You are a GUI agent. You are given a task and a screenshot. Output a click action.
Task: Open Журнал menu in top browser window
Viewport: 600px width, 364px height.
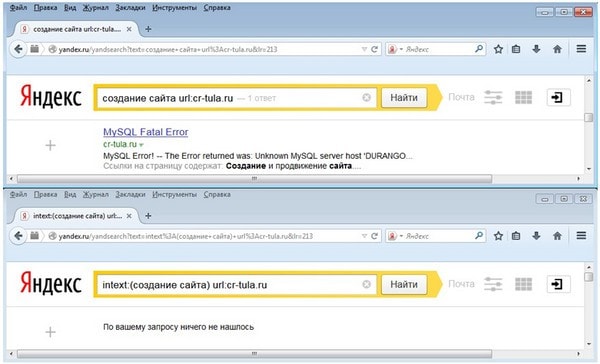(x=96, y=8)
